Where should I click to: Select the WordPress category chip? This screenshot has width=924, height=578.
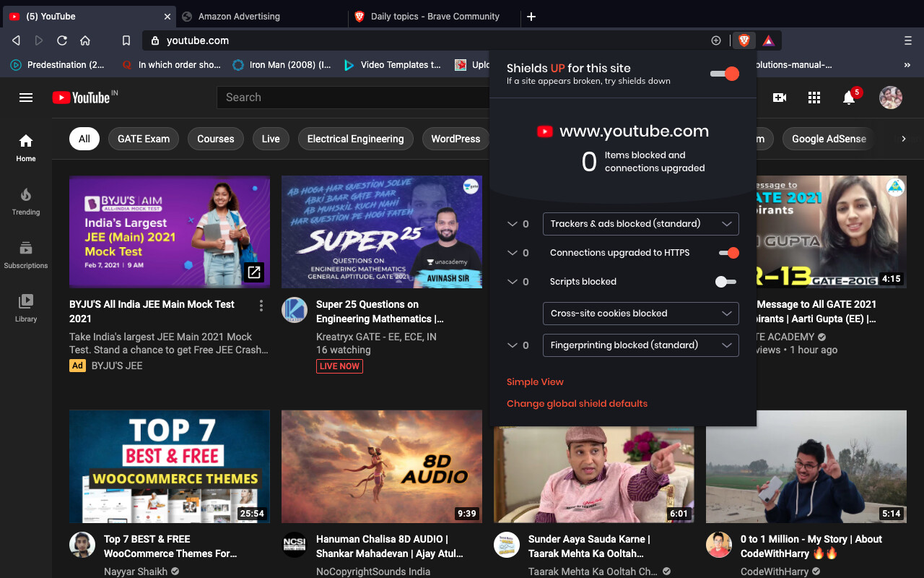[456, 139]
